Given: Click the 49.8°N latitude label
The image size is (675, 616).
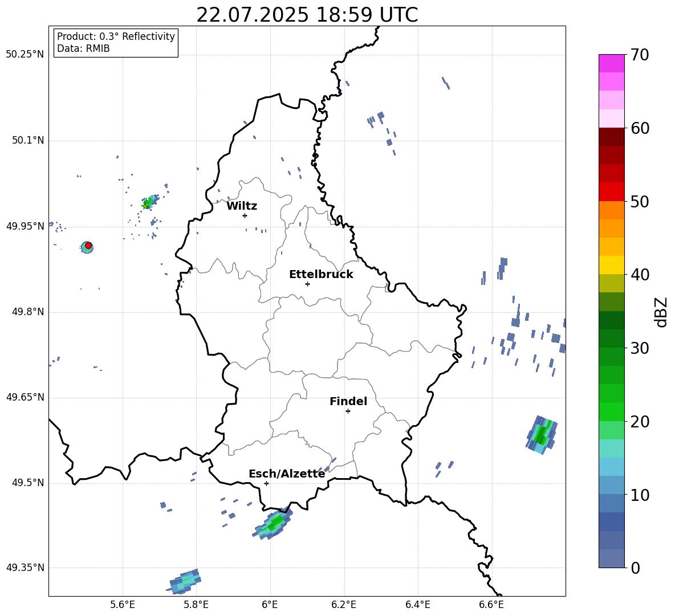Looking at the screenshot, I should 28,312.
